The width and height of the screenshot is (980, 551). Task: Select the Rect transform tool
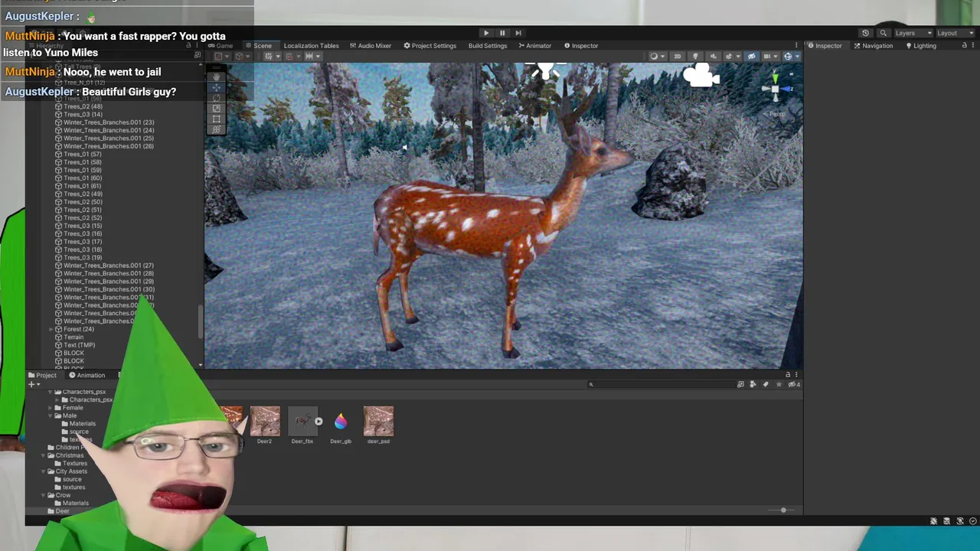tap(216, 119)
